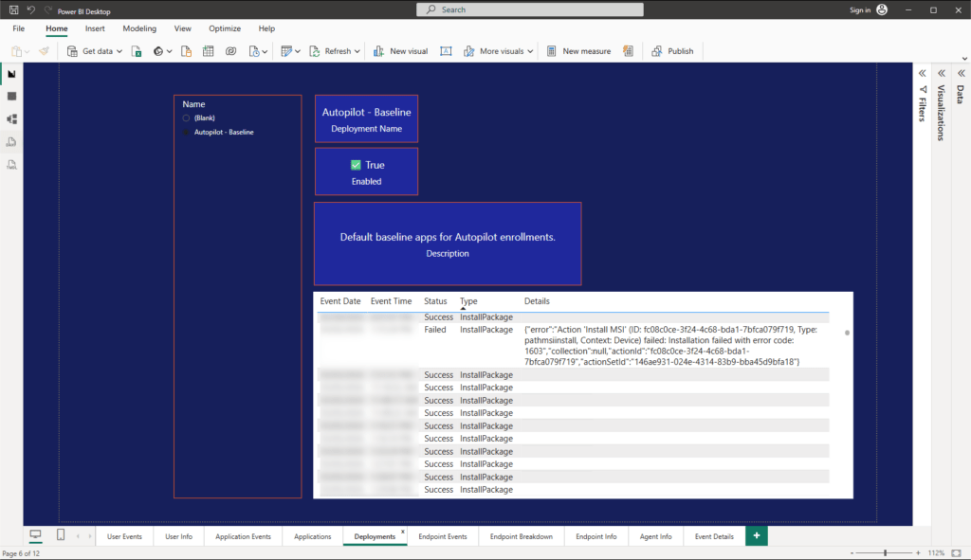Screen dimensions: 971x560
Task: Expand the collapsed Filters pane
Action: click(921, 71)
